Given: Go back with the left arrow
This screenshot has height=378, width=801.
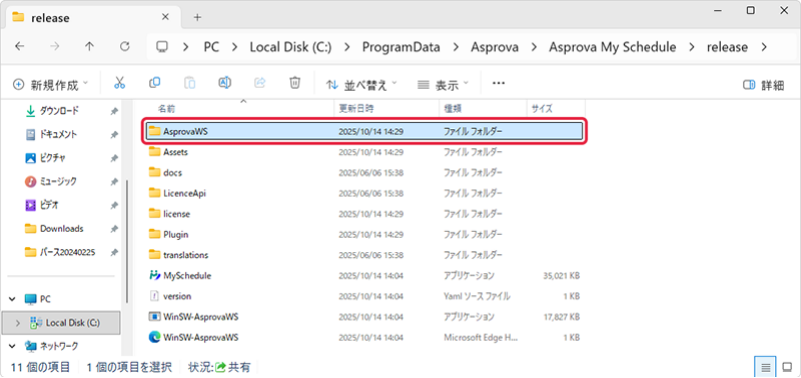Looking at the screenshot, I should (19, 47).
